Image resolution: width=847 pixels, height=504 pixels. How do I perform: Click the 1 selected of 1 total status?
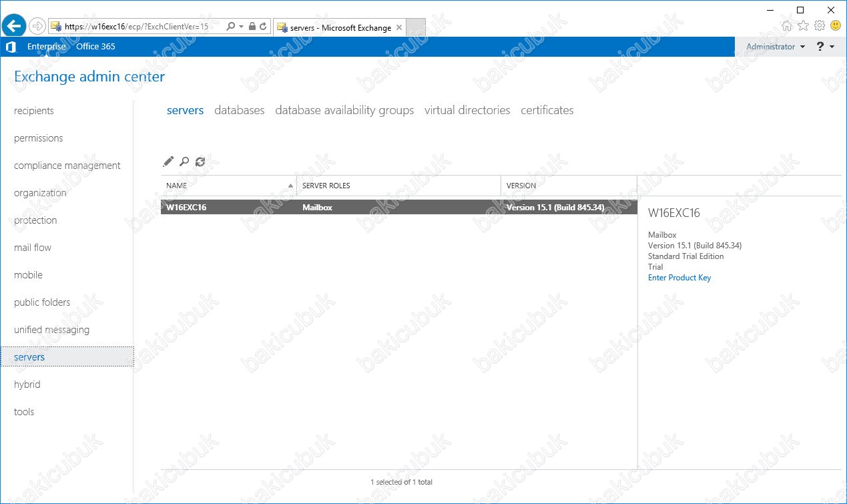click(401, 482)
